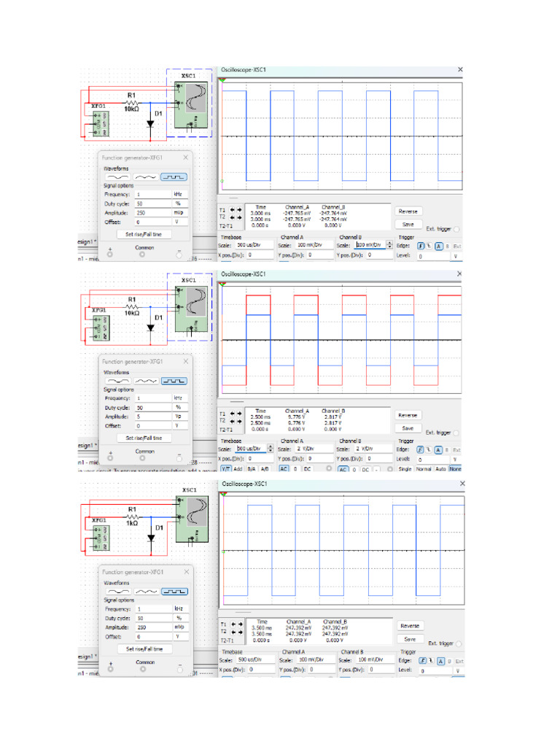Select minus terminal in 5 Vp function generator
560x747 pixels.
coord(179,458)
